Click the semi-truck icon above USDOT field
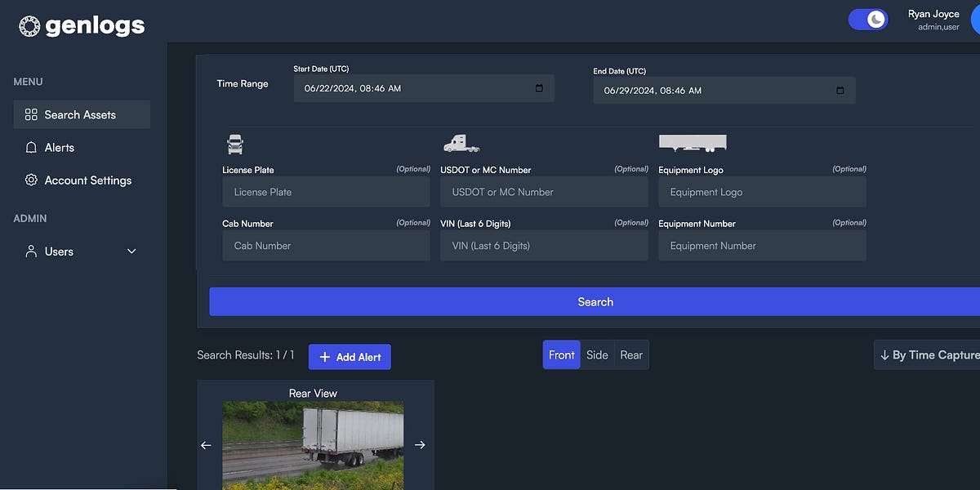980x490 pixels. [460, 144]
